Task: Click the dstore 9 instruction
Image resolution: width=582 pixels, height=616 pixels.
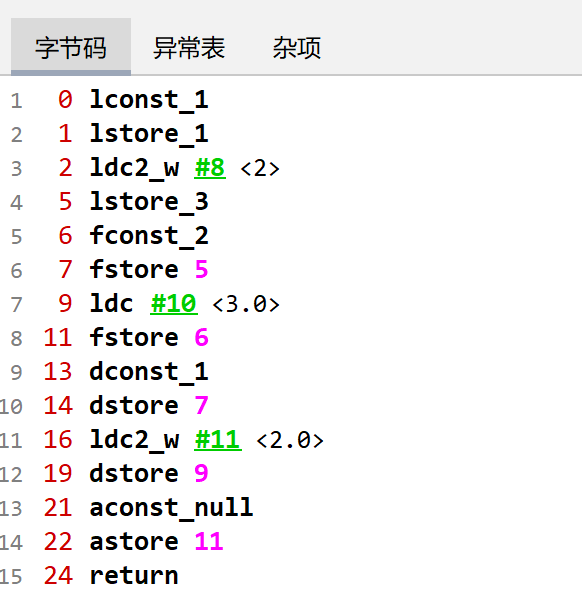Action: [149, 474]
